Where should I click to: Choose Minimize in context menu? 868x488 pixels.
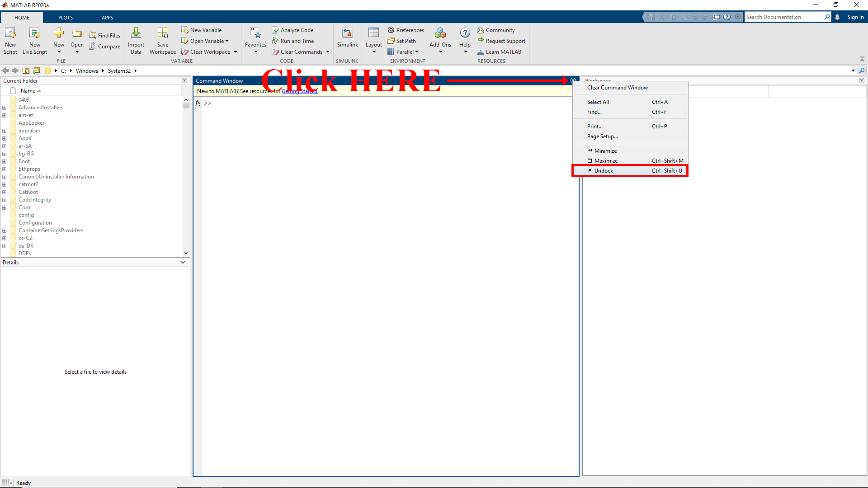[630, 151]
